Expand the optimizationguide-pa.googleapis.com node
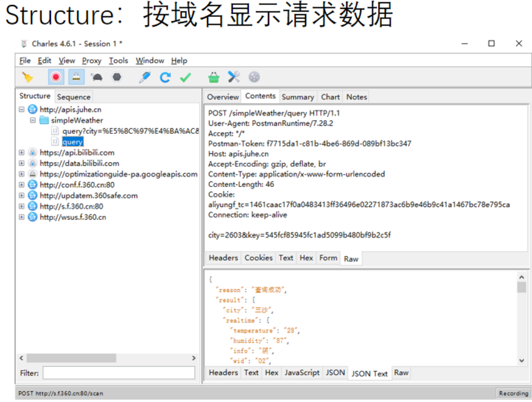 (22, 174)
